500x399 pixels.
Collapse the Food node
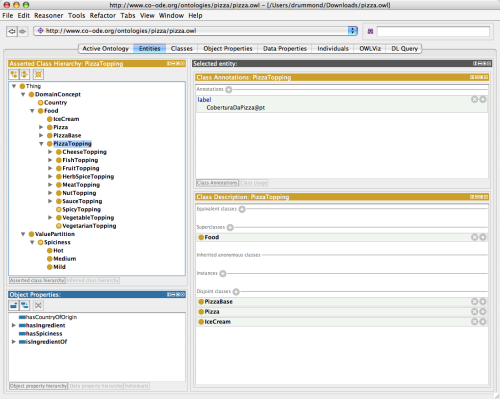point(32,111)
